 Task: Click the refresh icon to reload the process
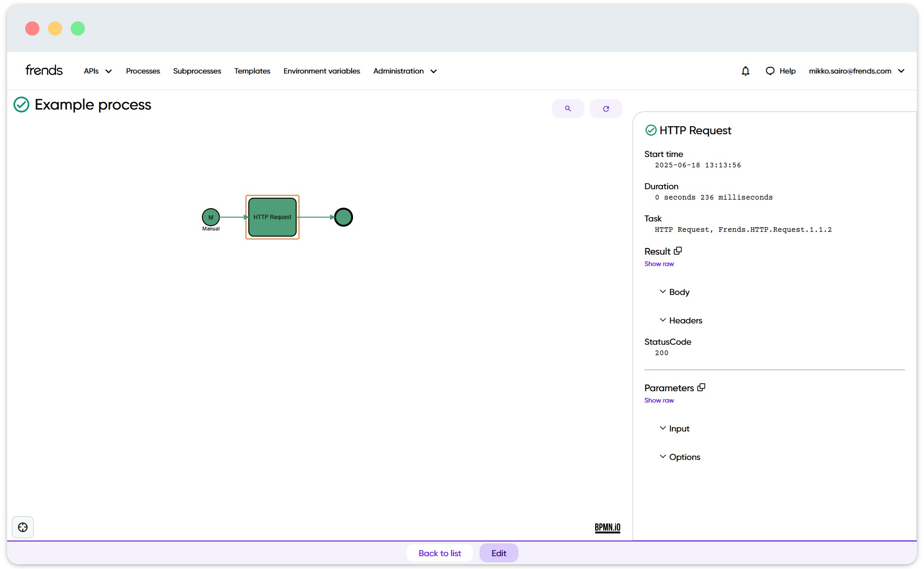point(606,108)
